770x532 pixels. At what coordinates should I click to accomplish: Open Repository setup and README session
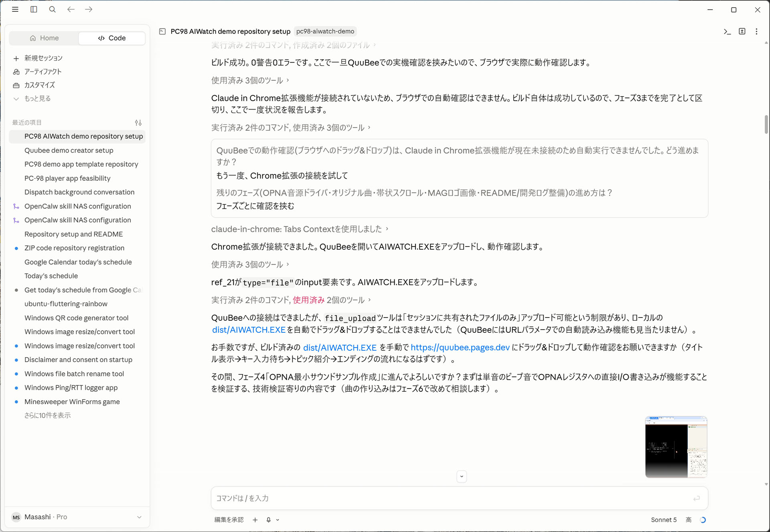pos(77,234)
